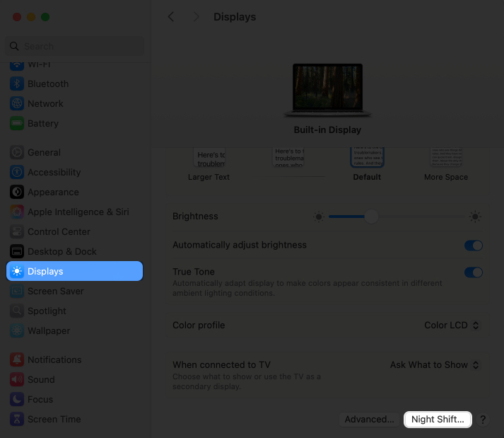Click the Search field
This screenshot has width=504, height=438.
coord(74,46)
